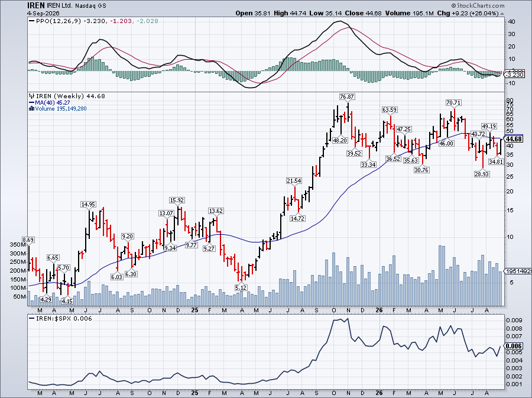The height and width of the screenshot is (398, 532).
Task: Open the StockCharts.com copyright link
Action: click(x=478, y=5)
